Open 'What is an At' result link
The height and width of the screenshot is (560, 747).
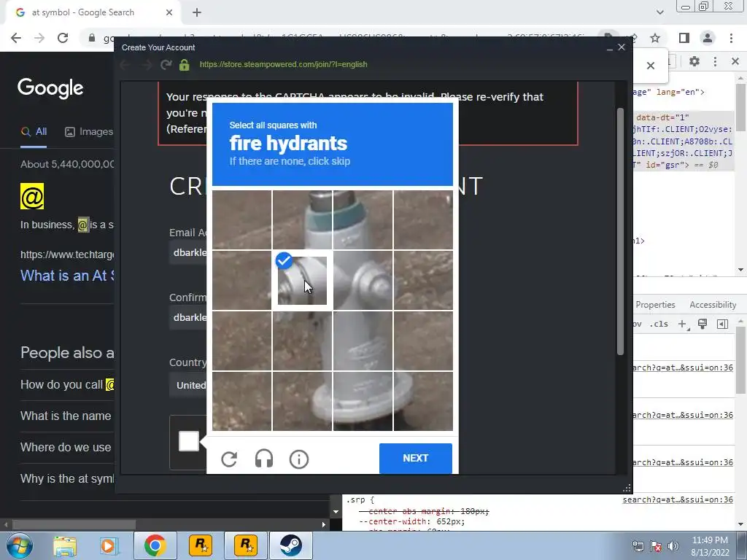(x=67, y=276)
